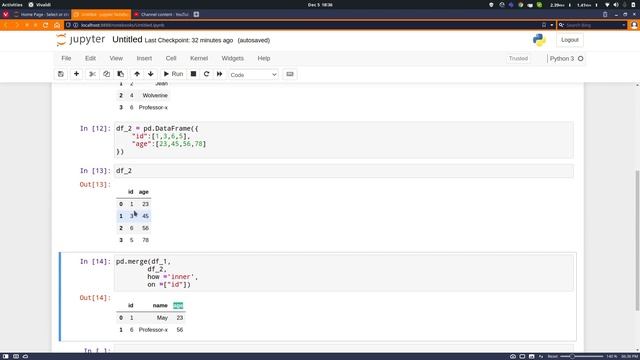Adjust the page zoom slider in status bar

tap(582, 356)
